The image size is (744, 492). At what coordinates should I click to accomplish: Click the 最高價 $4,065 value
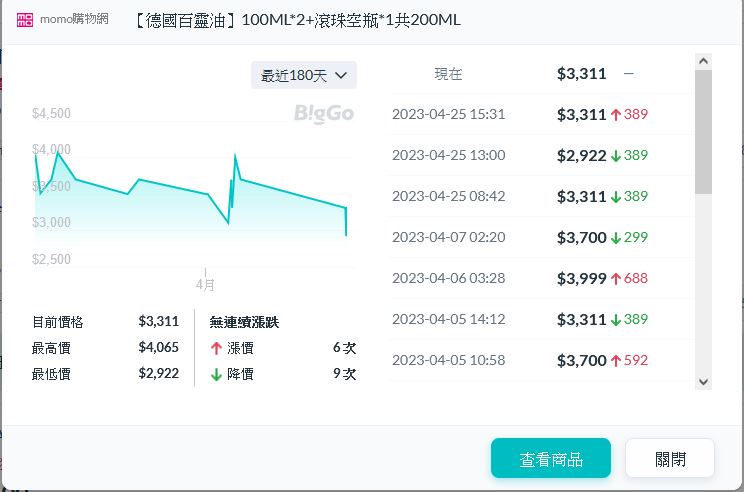(x=158, y=348)
